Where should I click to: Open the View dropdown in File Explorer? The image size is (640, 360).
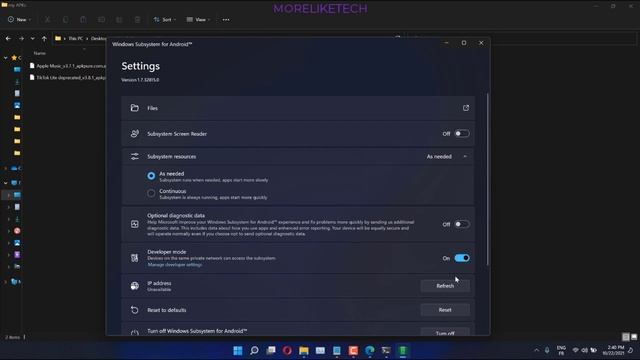(198, 20)
